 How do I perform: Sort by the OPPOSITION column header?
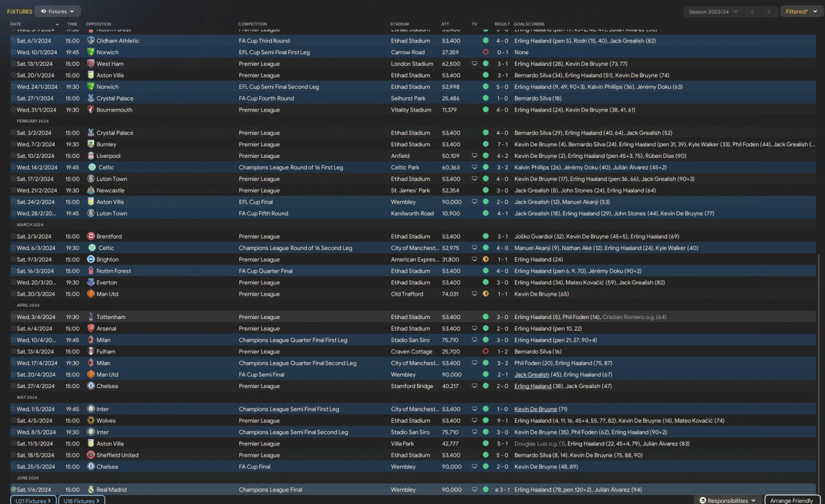[x=99, y=24]
